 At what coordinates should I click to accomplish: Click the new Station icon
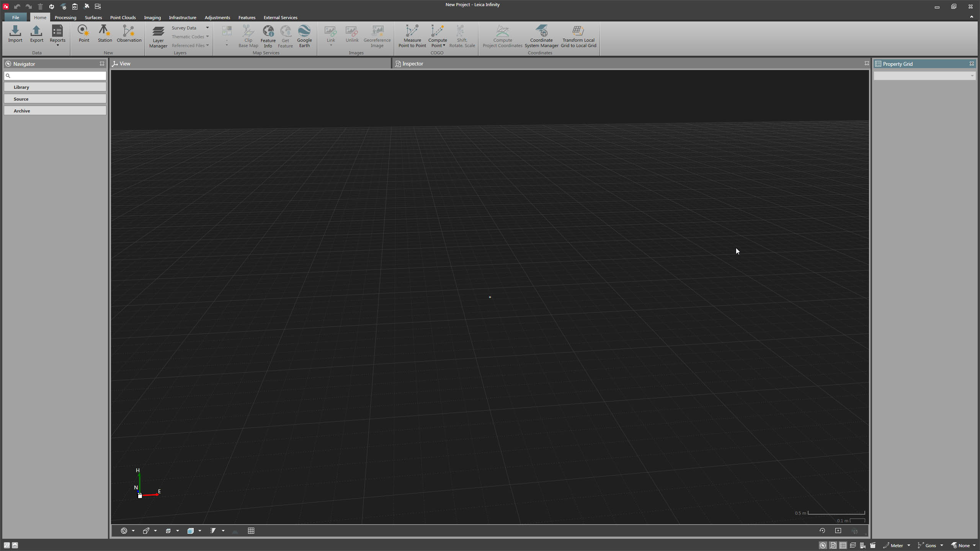point(105,34)
